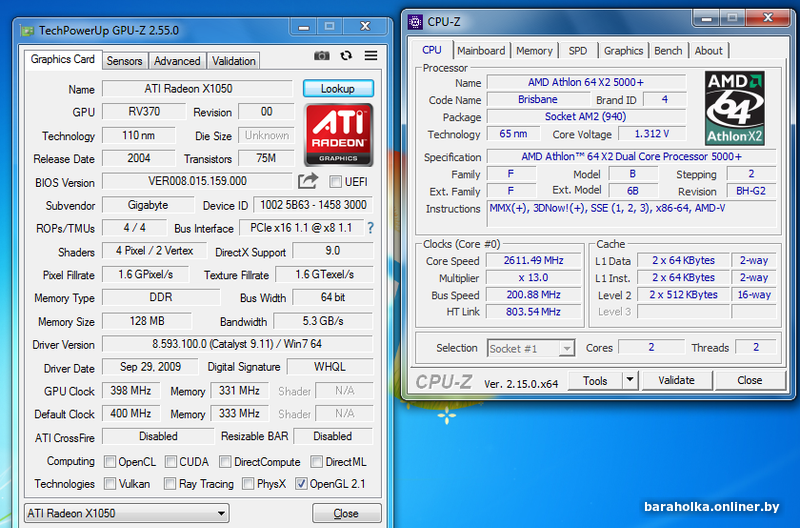Click the HT Link value 803.54 MHz
The width and height of the screenshot is (800, 528).
coord(533,312)
